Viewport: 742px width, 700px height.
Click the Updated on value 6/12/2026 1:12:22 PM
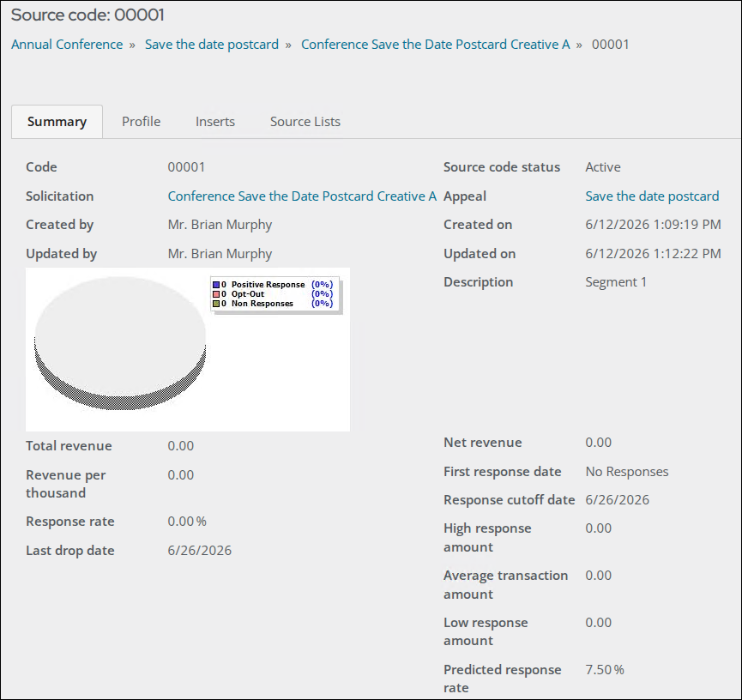653,254
